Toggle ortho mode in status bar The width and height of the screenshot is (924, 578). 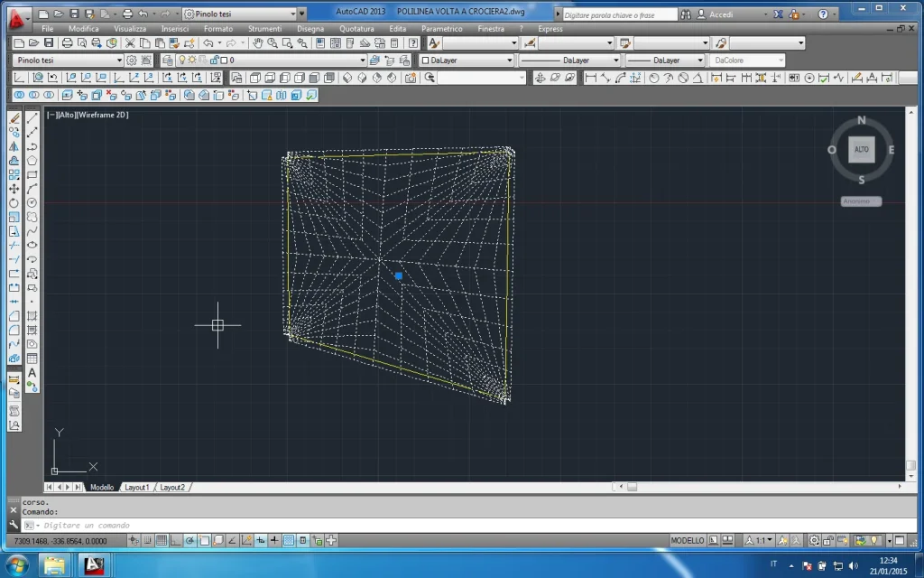tap(176, 541)
